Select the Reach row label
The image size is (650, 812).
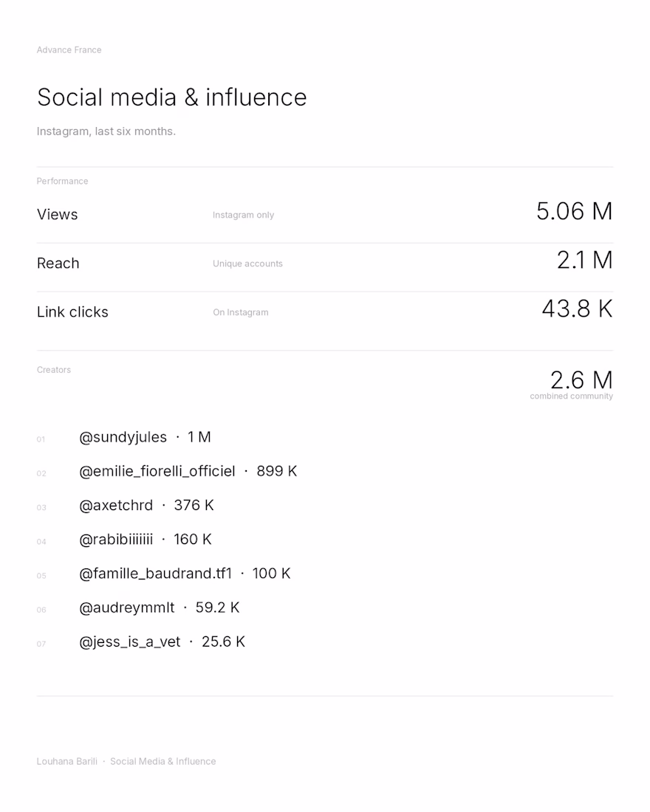coord(58,263)
